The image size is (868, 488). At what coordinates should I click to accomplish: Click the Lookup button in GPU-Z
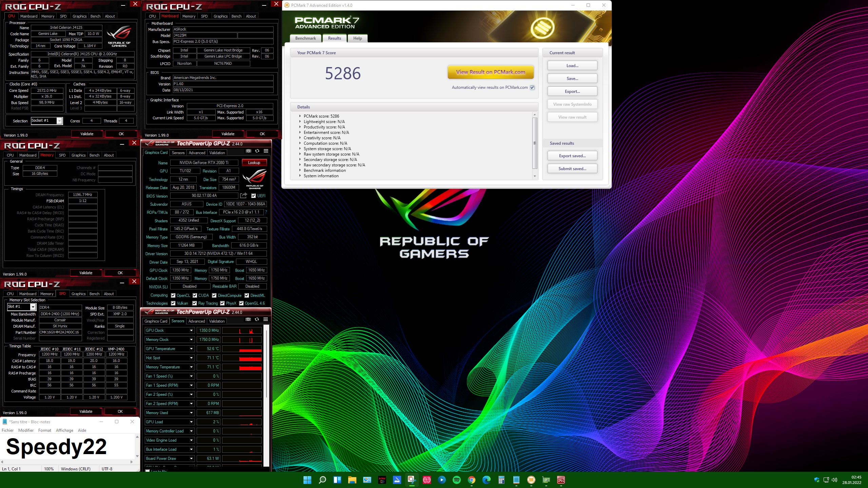(x=254, y=163)
